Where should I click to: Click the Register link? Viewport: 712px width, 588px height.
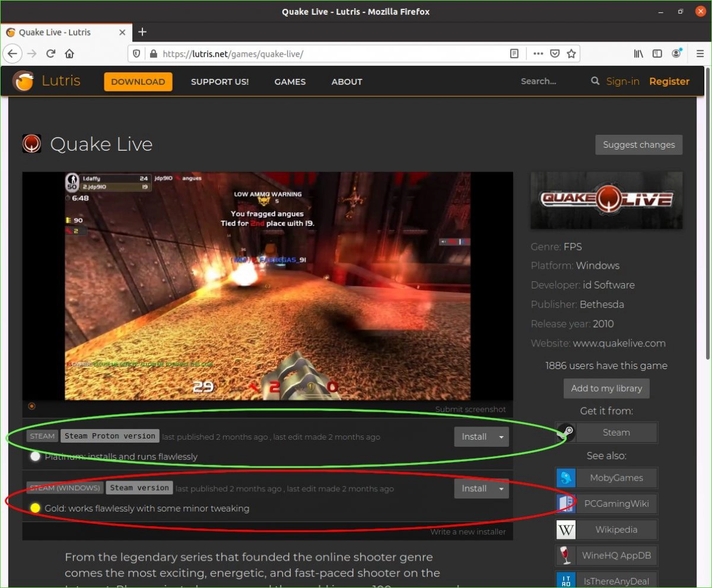[x=669, y=81]
